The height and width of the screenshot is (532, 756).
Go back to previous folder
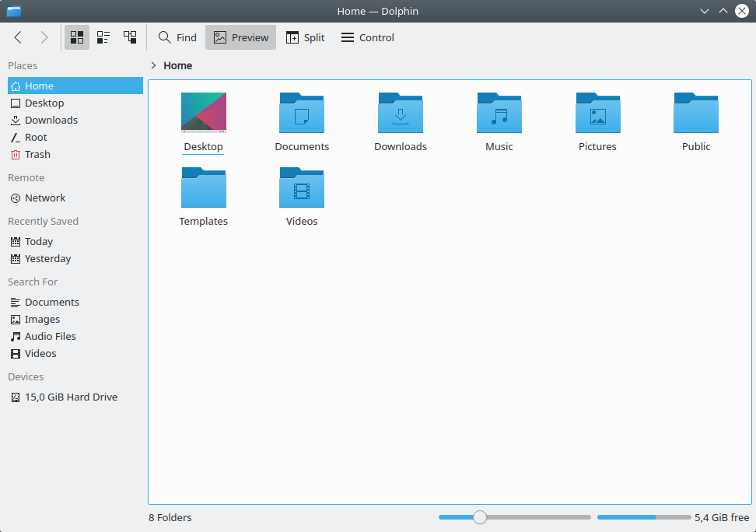coord(18,37)
